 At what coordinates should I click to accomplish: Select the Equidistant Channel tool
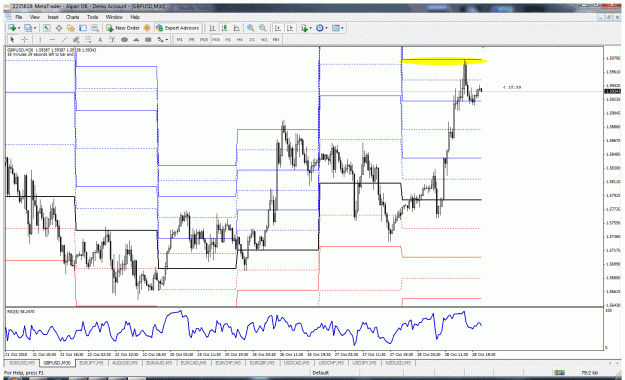(76, 39)
